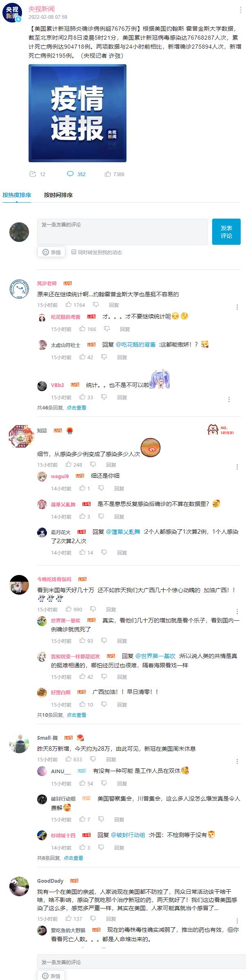Viewport: 246px width, 980px height.
Task: Like 风汐老师's comment with 1764 likes
Action: [69, 304]
